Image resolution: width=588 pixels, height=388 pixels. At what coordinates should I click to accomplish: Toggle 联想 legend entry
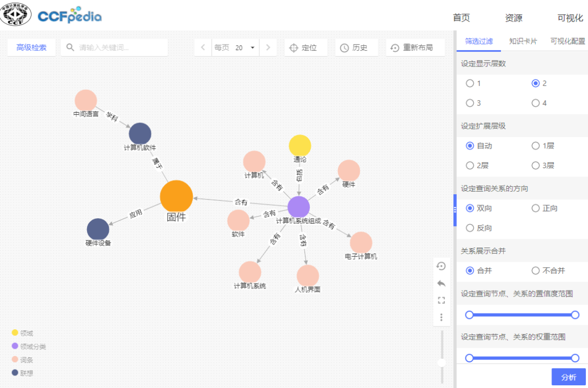coord(22,373)
